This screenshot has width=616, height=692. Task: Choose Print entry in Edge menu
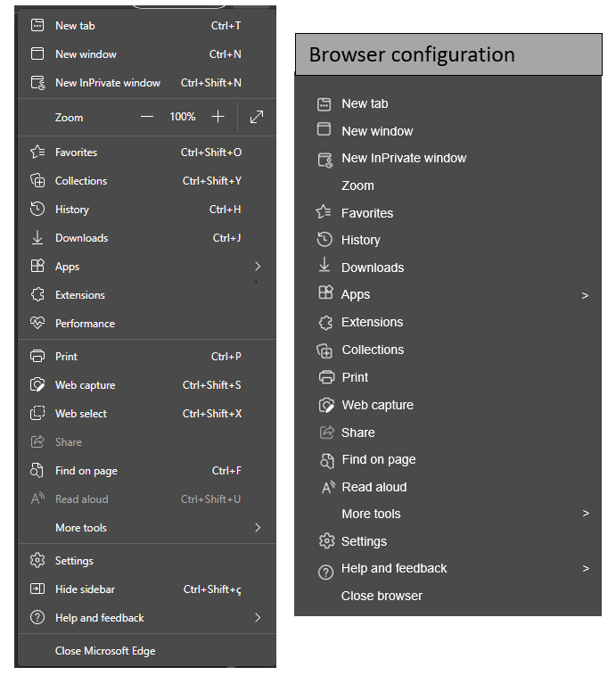tap(147, 356)
